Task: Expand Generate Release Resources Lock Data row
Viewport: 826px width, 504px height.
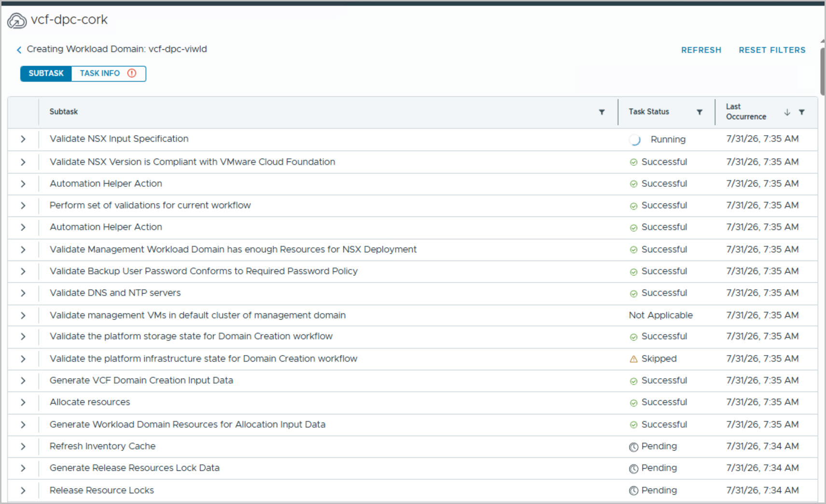Action: (x=23, y=468)
